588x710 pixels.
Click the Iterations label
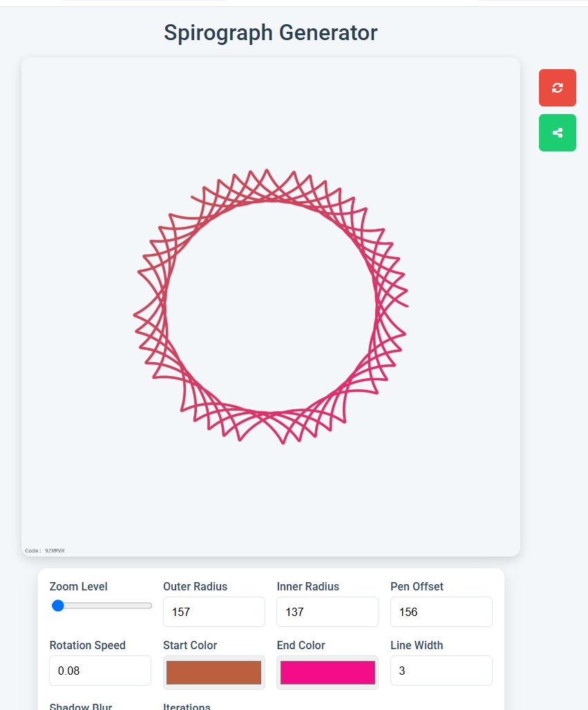186,706
